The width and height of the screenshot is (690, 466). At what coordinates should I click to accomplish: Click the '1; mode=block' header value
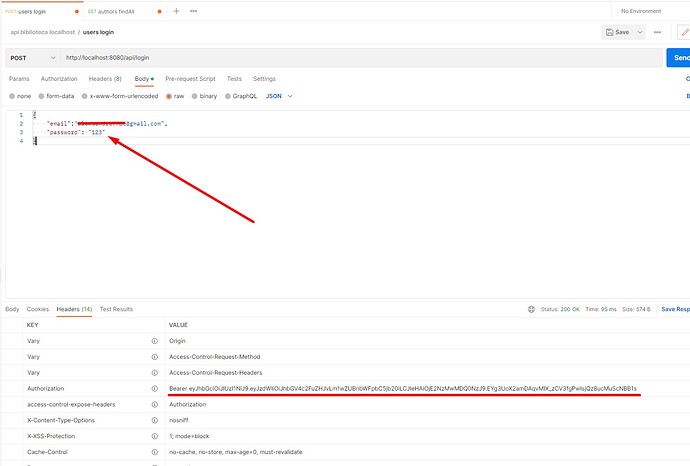coord(189,436)
